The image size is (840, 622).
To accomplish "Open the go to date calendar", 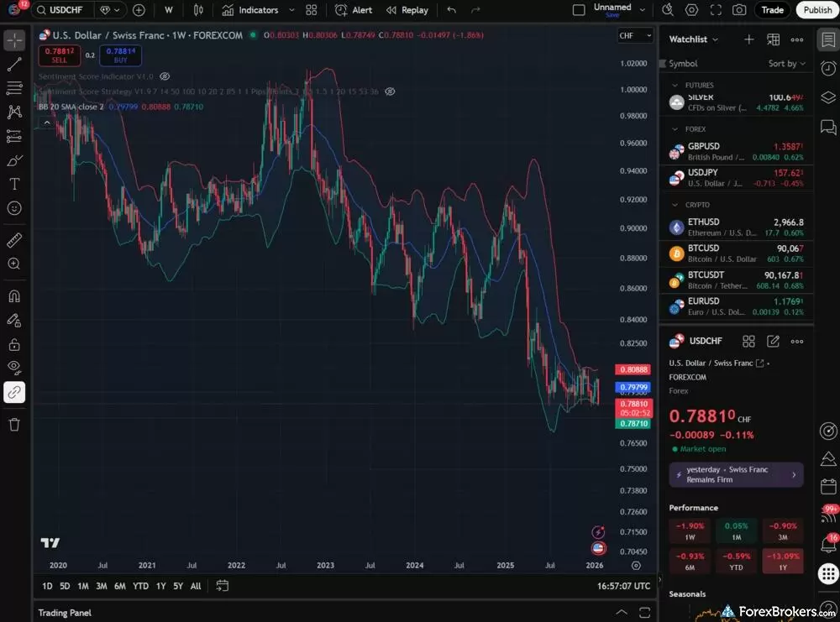I will (222, 586).
